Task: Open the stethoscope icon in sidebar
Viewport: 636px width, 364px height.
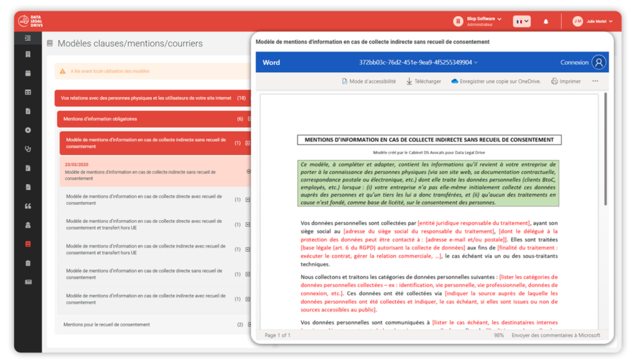Action: [x=27, y=149]
